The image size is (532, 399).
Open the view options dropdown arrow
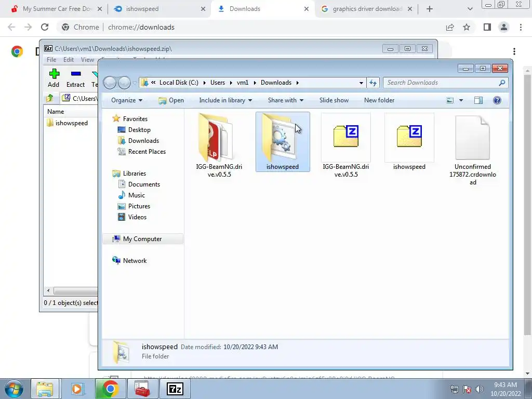(461, 100)
